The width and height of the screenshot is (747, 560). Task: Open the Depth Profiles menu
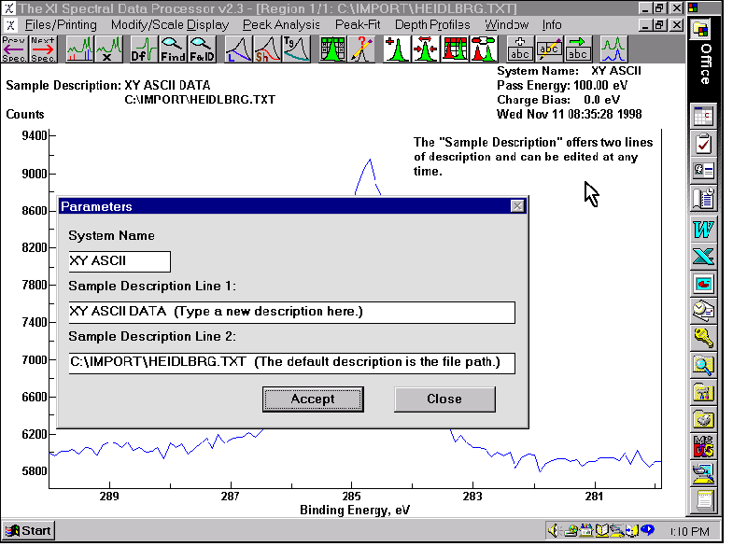click(432, 24)
